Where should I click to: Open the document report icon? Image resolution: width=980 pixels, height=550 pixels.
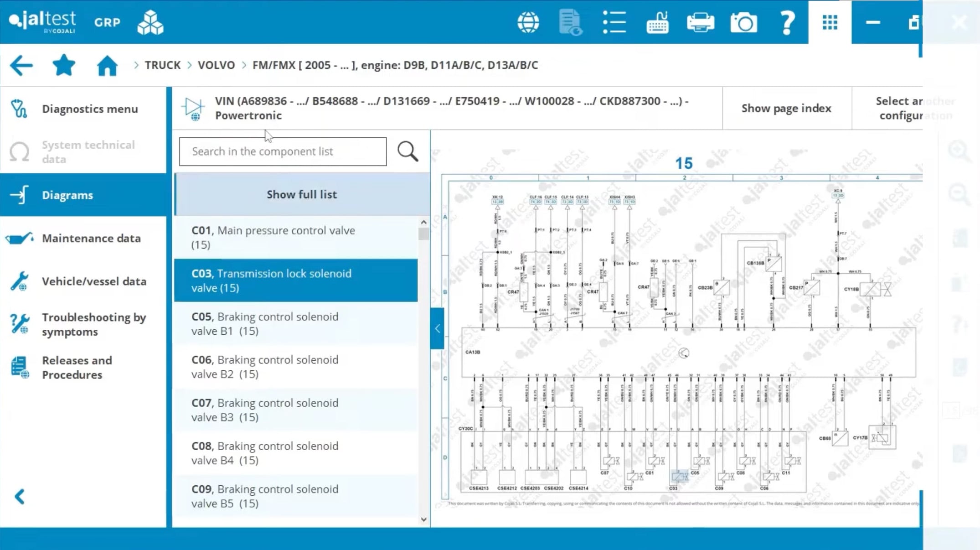click(571, 22)
